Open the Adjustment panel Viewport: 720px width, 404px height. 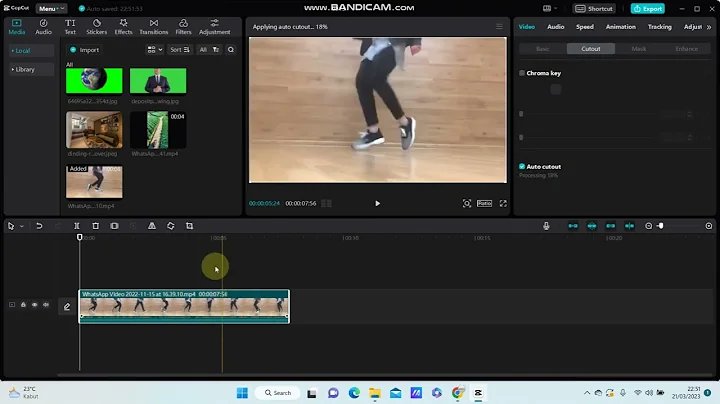click(214, 27)
